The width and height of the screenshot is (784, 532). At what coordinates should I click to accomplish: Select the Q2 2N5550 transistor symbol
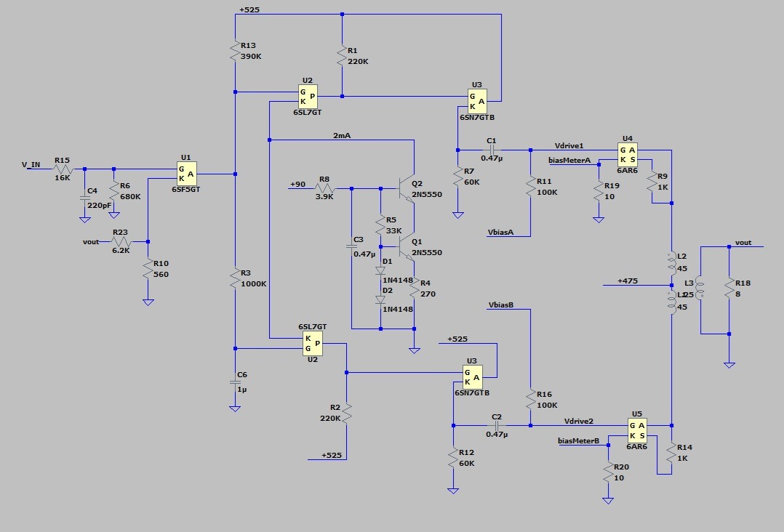coord(407,189)
